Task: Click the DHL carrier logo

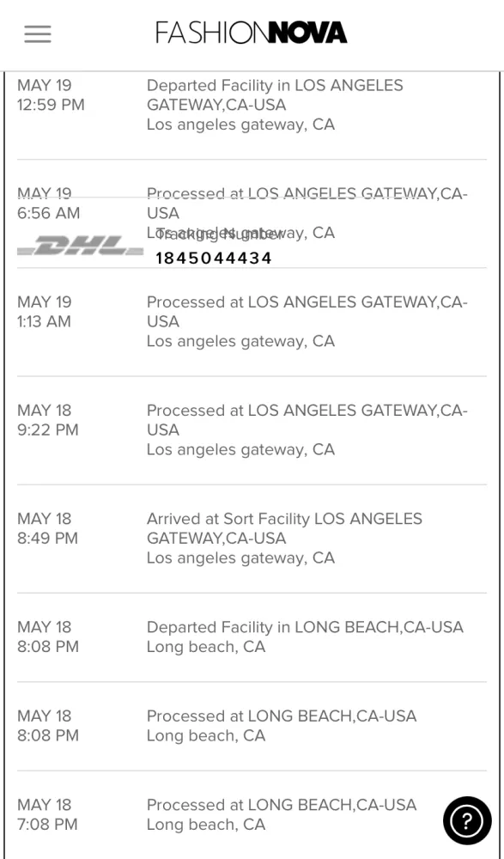Action: point(80,246)
